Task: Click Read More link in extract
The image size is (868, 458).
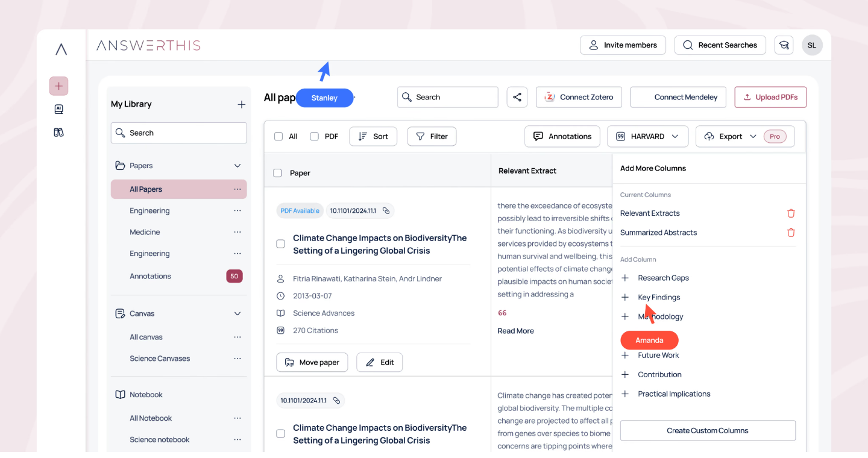Action: pyautogui.click(x=515, y=331)
